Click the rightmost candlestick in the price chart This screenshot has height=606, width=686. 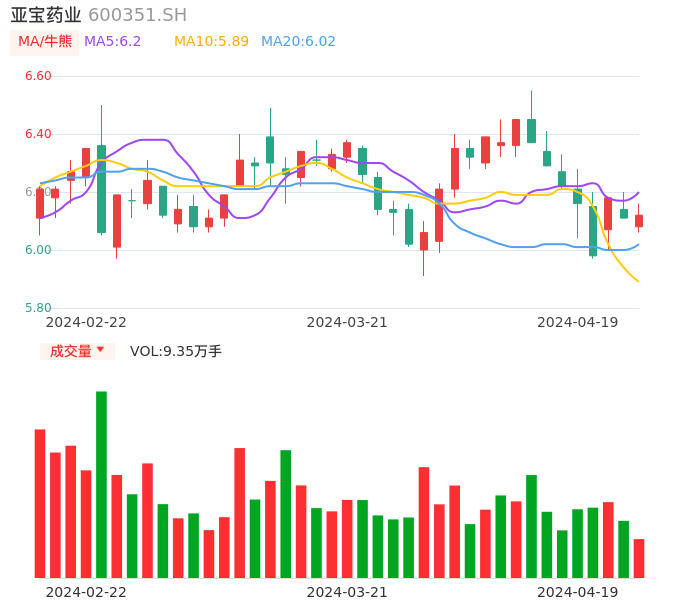coord(639,220)
